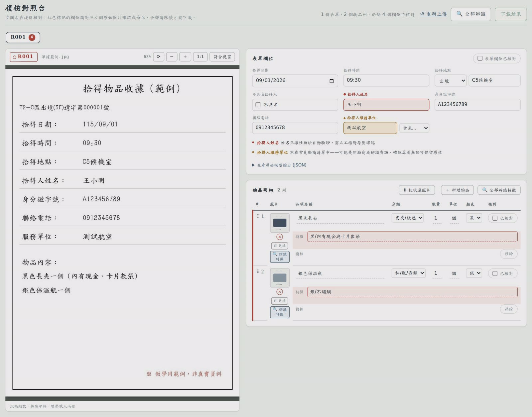
Task: Click 全部辨識特徵 button
Action: coord(499,190)
